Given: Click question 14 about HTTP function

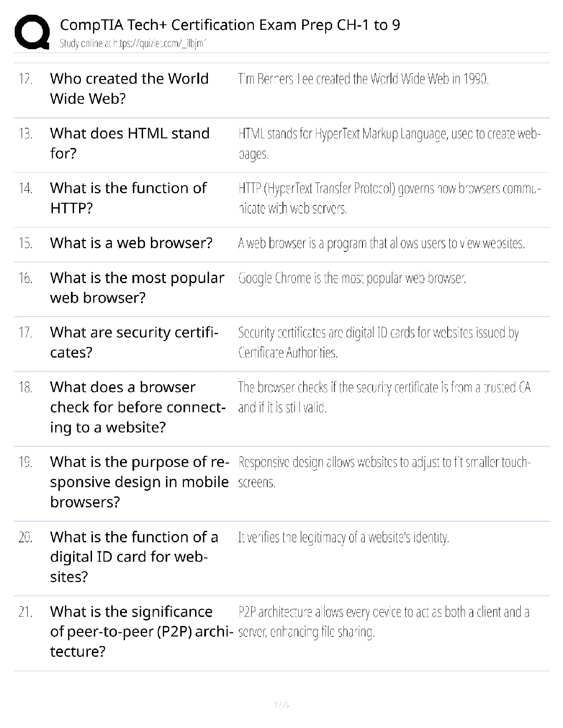Looking at the screenshot, I should pos(128,198).
